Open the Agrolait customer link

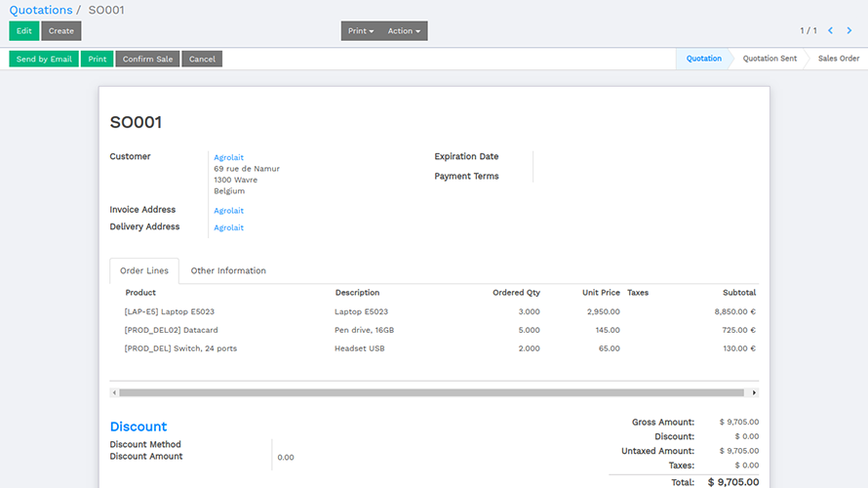tap(229, 157)
